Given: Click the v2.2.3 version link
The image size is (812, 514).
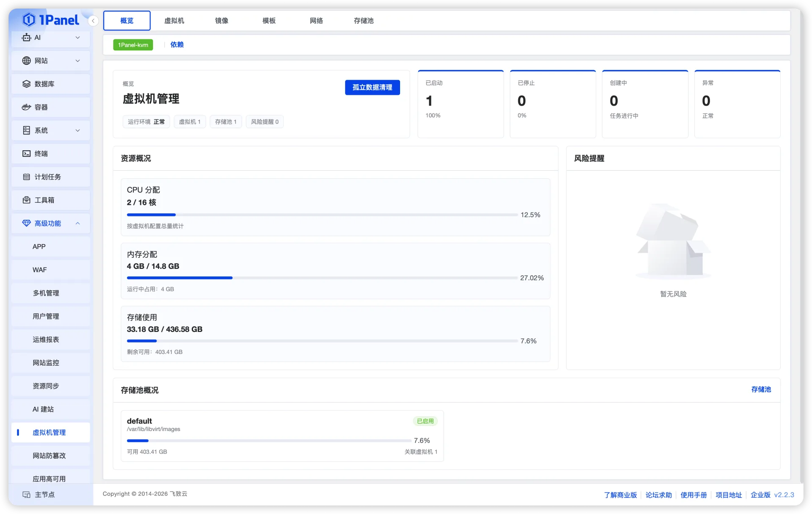Looking at the screenshot, I should click(x=784, y=495).
